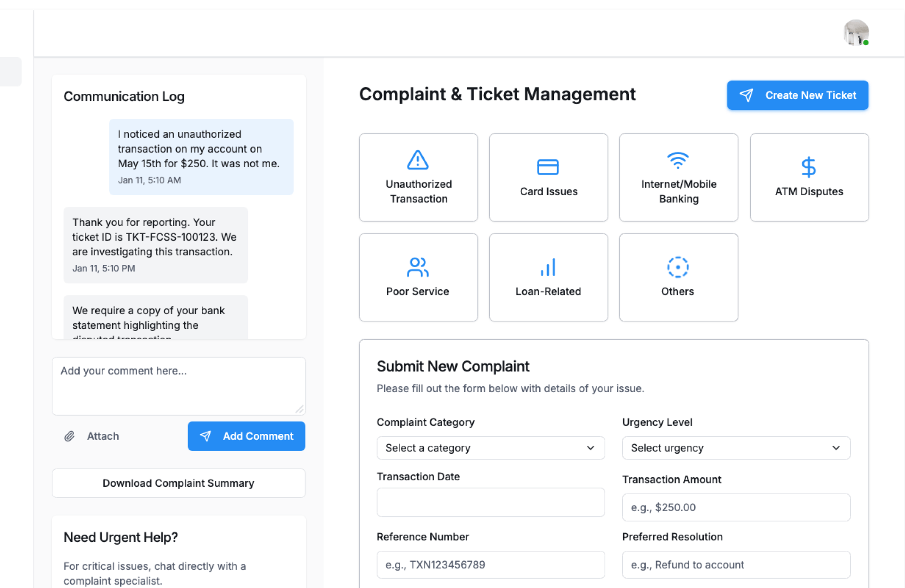905x588 pixels.
Task: Click the Loan-Related bar chart icon
Action: click(x=548, y=267)
